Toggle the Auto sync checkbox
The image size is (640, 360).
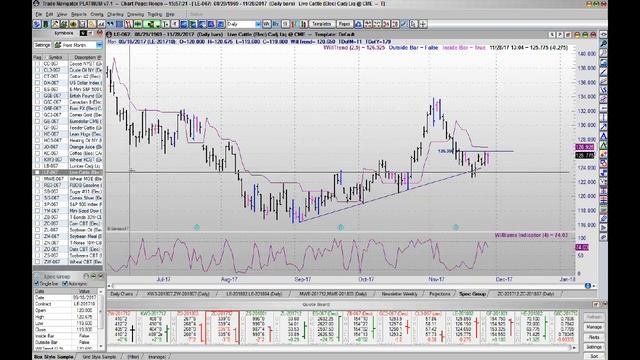(x=65, y=284)
